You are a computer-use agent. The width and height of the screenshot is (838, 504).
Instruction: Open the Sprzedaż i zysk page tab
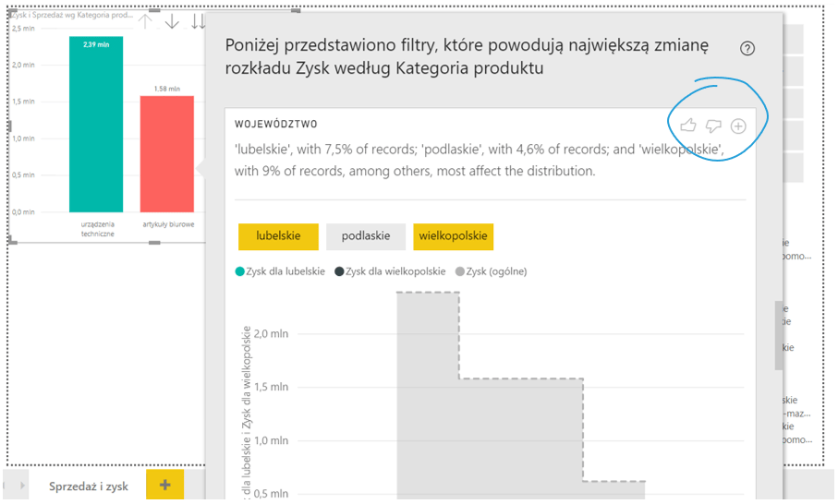click(89, 486)
